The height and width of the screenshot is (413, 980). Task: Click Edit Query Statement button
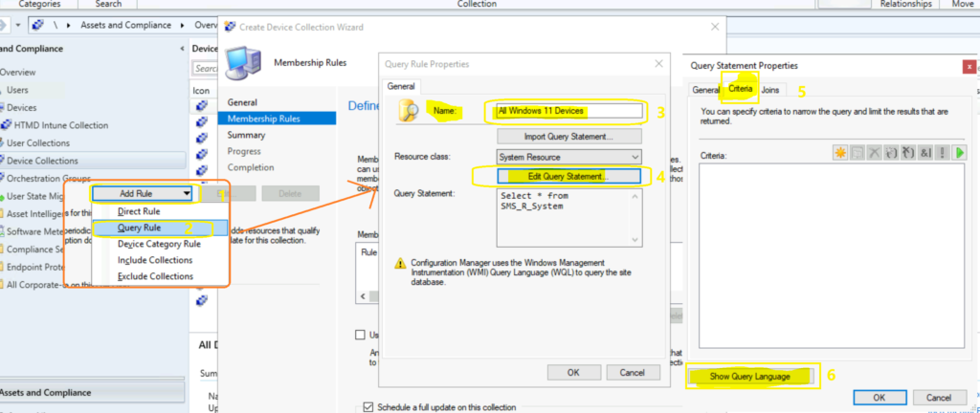tap(568, 177)
